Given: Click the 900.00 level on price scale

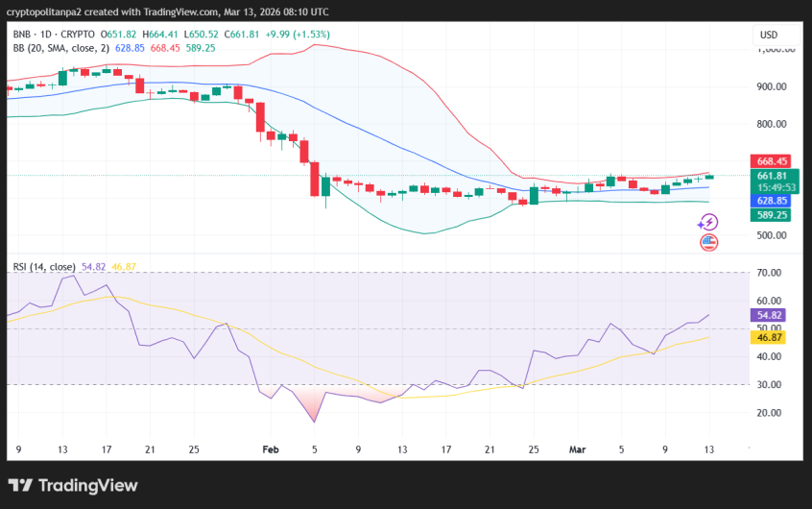Looking at the screenshot, I should (x=771, y=86).
